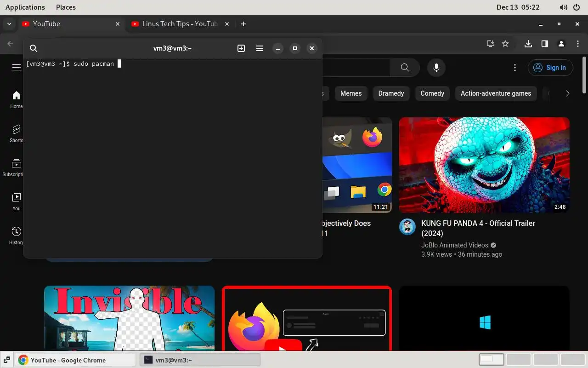Minimize the Chrome window
The height and width of the screenshot is (368, 588).
click(x=541, y=24)
